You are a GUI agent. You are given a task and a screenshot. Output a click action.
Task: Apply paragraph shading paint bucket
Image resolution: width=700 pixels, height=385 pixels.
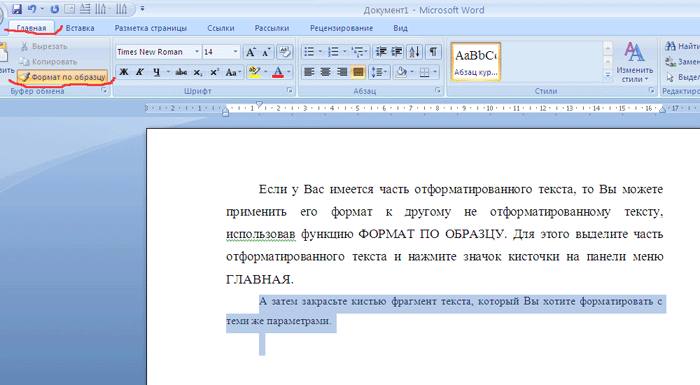coord(401,72)
